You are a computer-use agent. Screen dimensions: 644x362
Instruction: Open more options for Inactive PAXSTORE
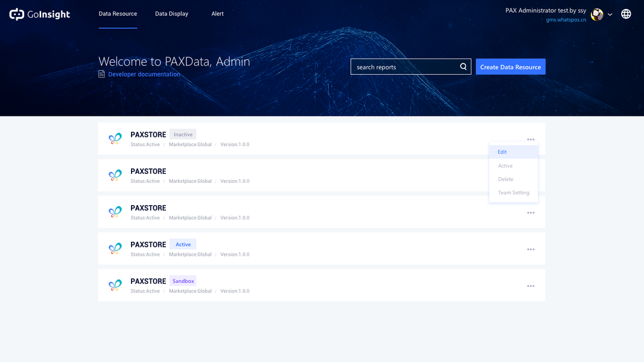pos(531,139)
